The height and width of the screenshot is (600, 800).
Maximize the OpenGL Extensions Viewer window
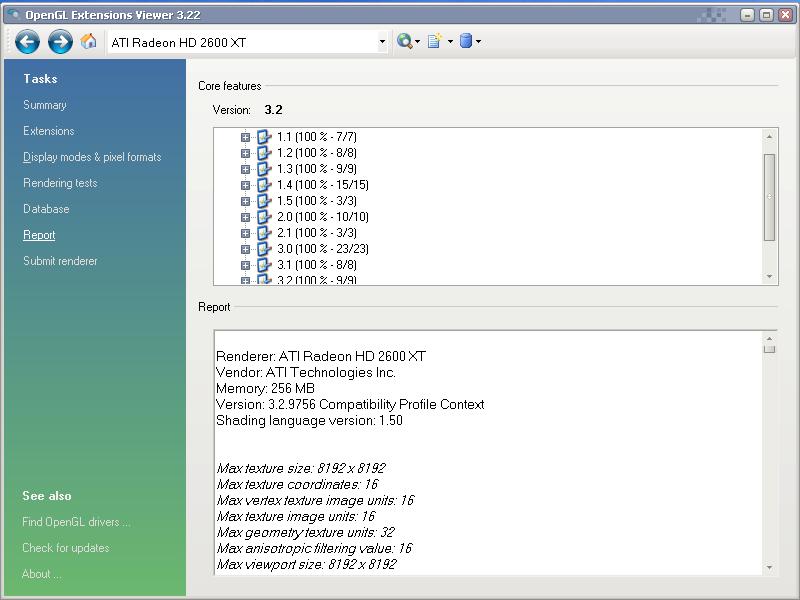pos(766,15)
